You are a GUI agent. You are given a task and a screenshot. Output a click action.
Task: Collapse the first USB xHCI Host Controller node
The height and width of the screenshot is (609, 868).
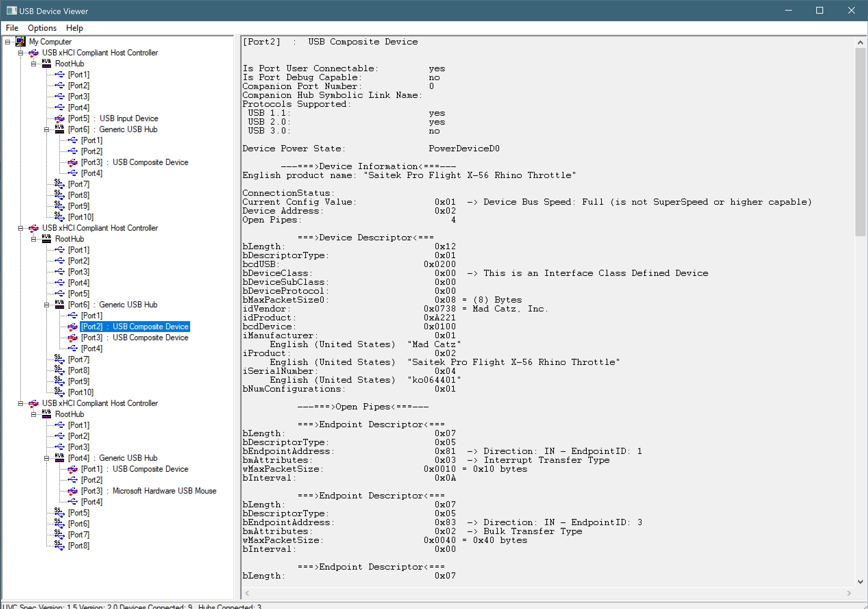point(21,53)
